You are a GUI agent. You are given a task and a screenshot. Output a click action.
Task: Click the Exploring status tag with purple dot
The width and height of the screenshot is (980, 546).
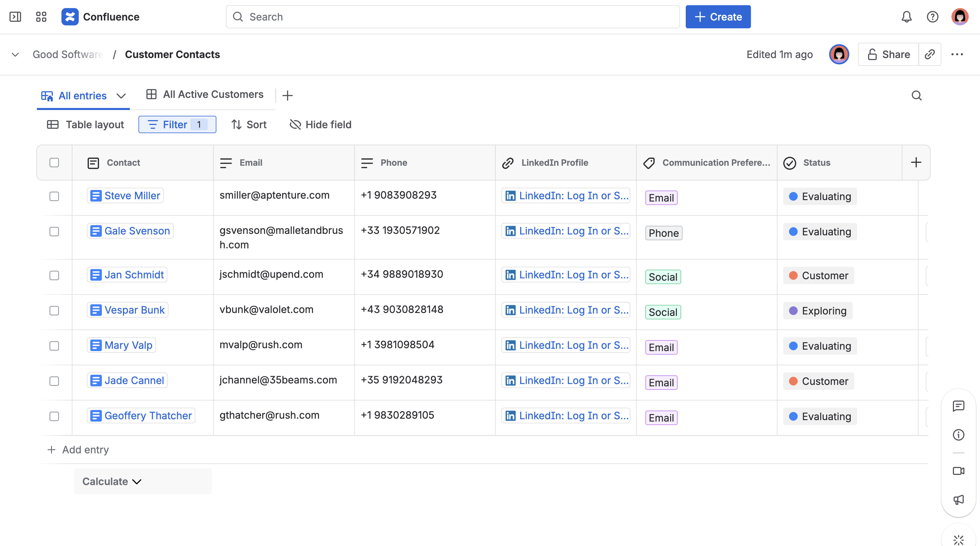click(818, 311)
